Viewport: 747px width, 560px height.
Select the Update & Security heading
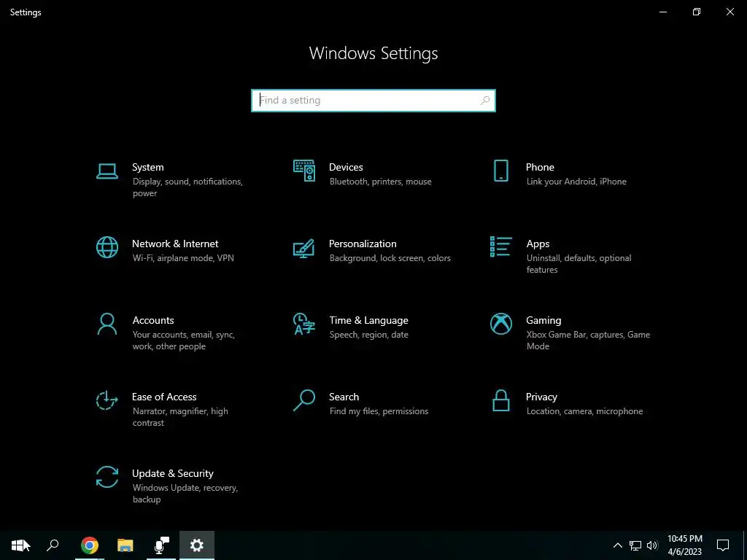[172, 473]
